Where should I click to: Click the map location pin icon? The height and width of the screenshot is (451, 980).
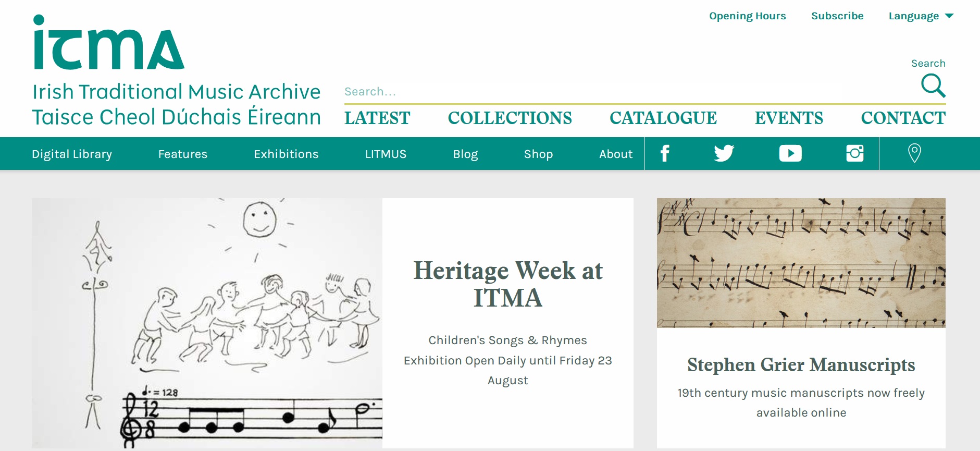click(x=914, y=153)
